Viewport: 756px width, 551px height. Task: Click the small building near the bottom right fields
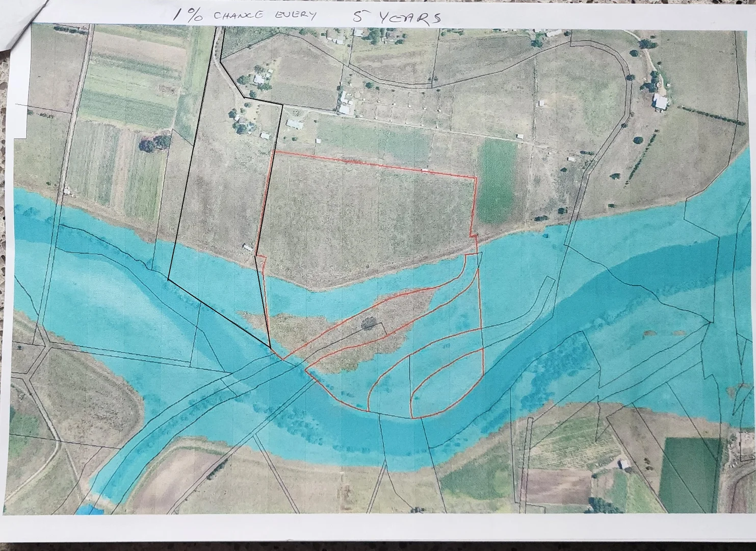623,464
